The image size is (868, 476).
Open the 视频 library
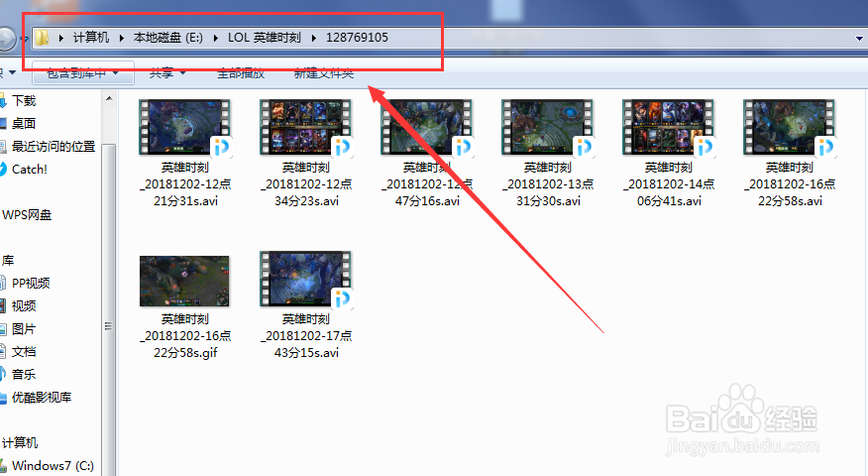click(24, 305)
